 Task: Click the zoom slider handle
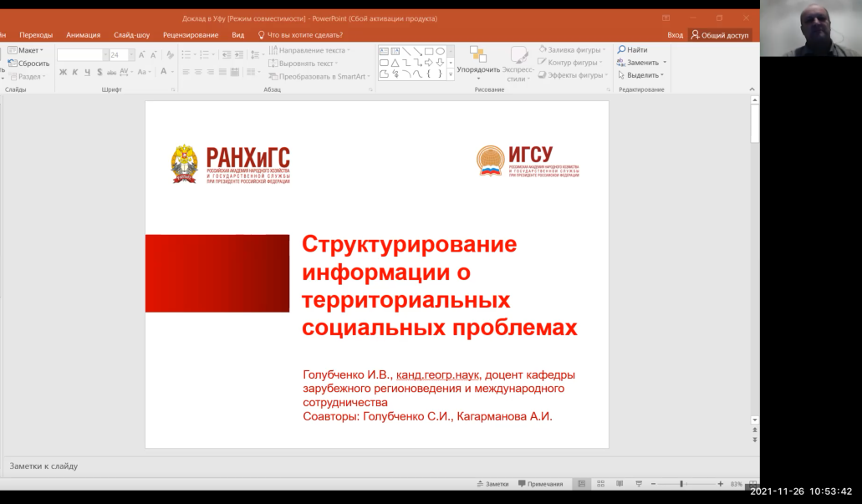pos(681,484)
